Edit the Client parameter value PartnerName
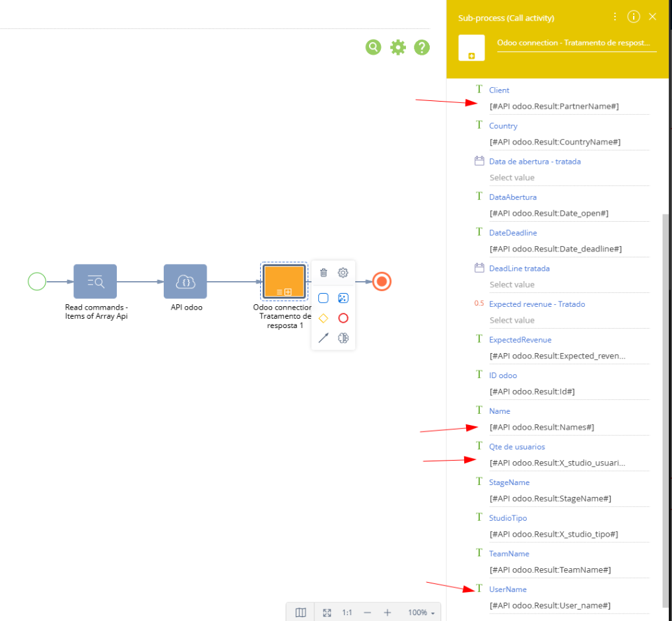672x621 pixels. click(569, 106)
